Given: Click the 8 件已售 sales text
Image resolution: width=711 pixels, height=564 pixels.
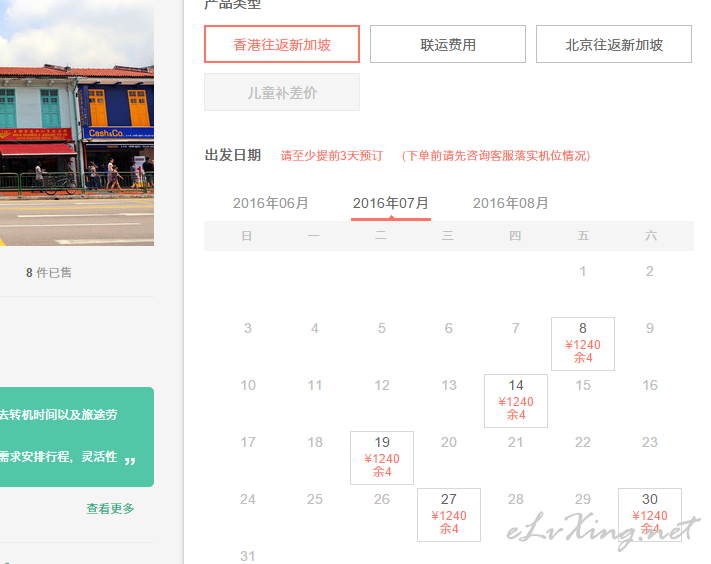Looking at the screenshot, I should click(x=49, y=272).
